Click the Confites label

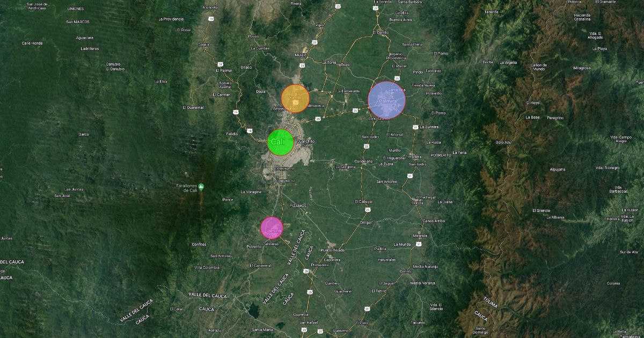[x=199, y=244]
